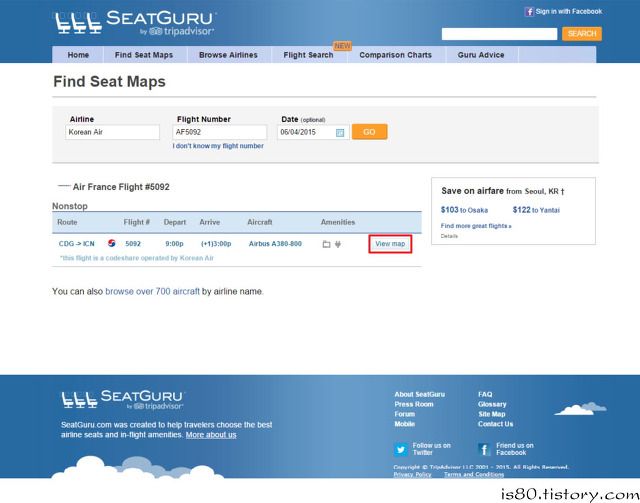Open Forum footer link
The height and width of the screenshot is (503, 640).
click(x=404, y=414)
